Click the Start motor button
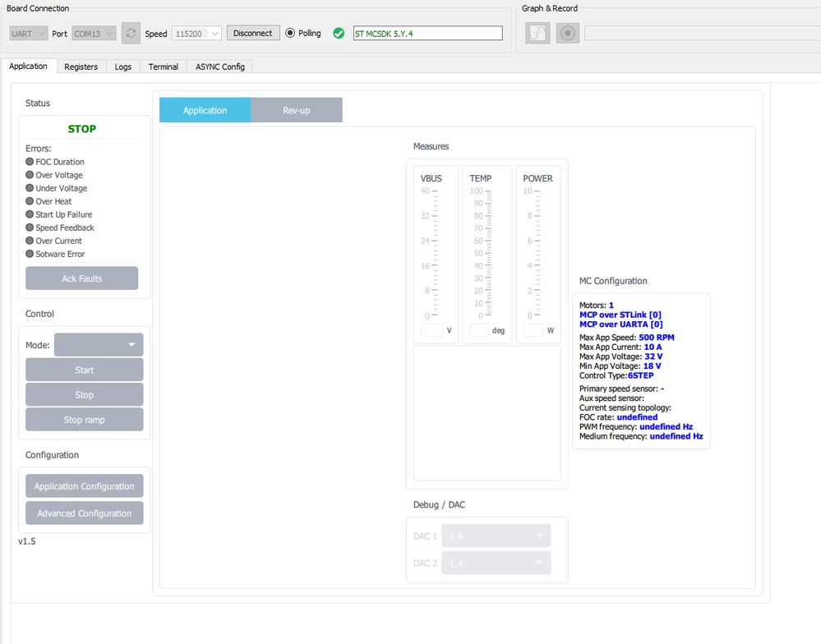Image resolution: width=821 pixels, height=644 pixels. click(x=85, y=370)
